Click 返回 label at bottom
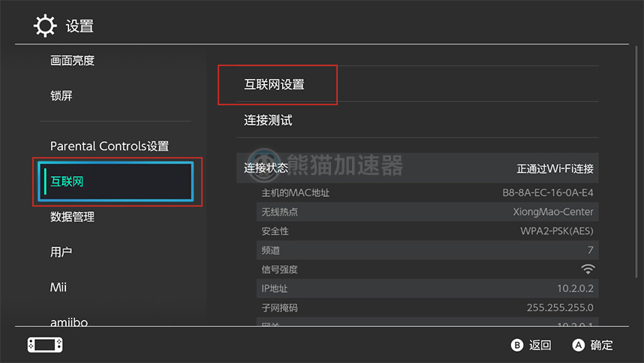Image resolution: width=644 pixels, height=363 pixels. point(540,346)
